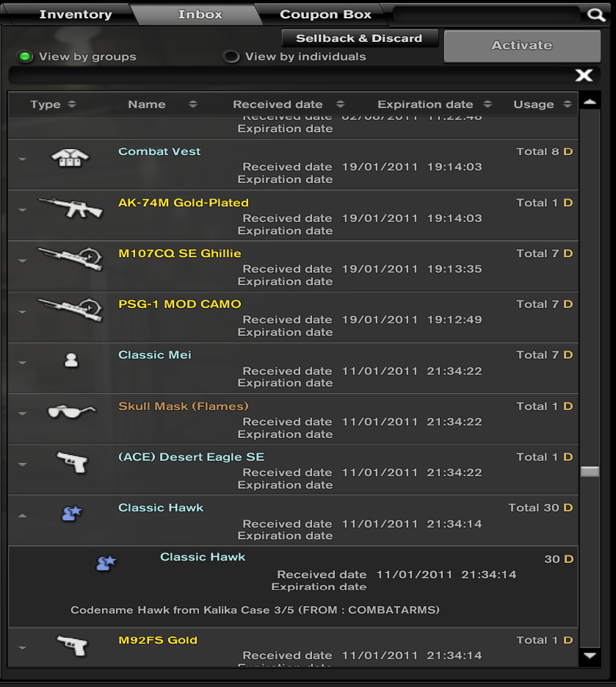The image size is (616, 687).
Task: Click the Classic Mei character icon
Action: click(71, 360)
